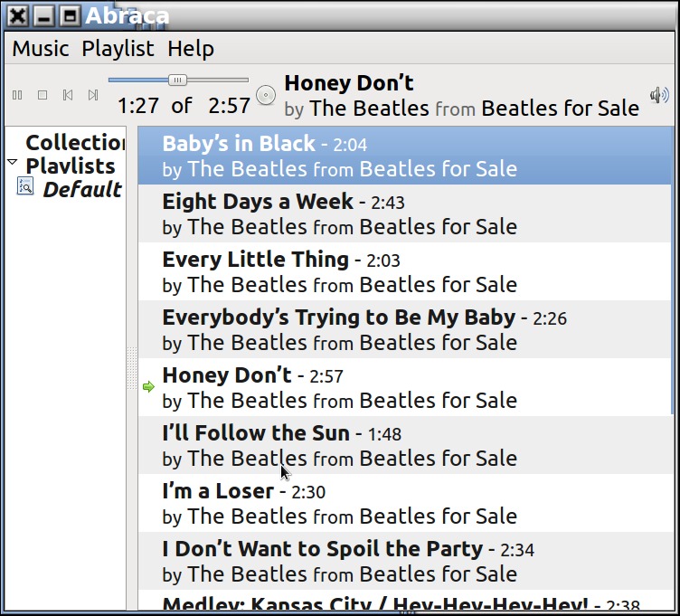Close the Abraca window
Screen dimensions: 680x616
pos(18,16)
